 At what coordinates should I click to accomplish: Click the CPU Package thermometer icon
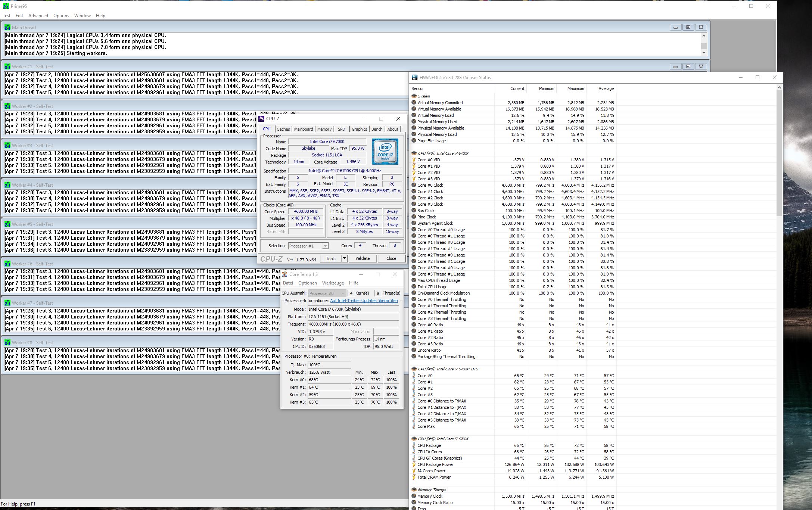(x=414, y=445)
